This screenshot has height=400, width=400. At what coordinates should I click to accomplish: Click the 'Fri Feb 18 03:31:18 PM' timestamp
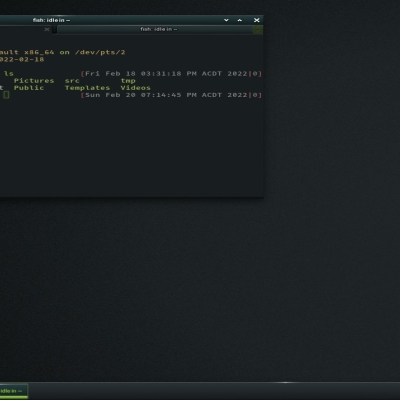tap(141, 73)
